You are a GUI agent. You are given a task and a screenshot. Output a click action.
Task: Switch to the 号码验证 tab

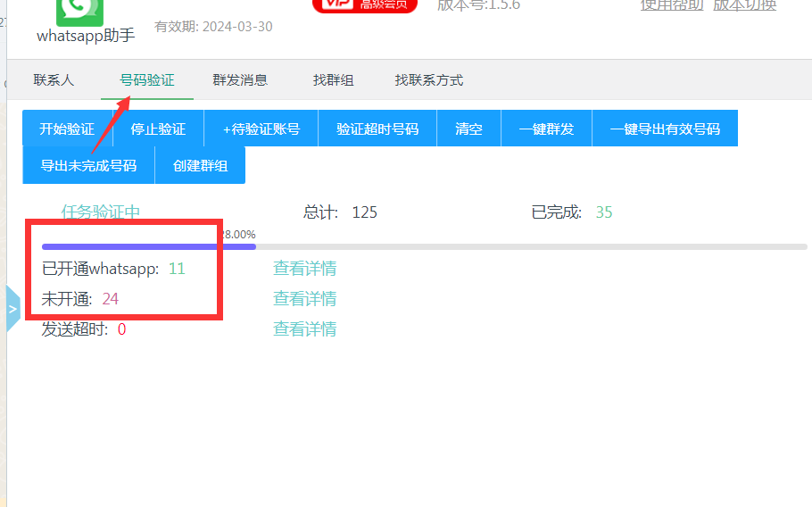(x=147, y=80)
